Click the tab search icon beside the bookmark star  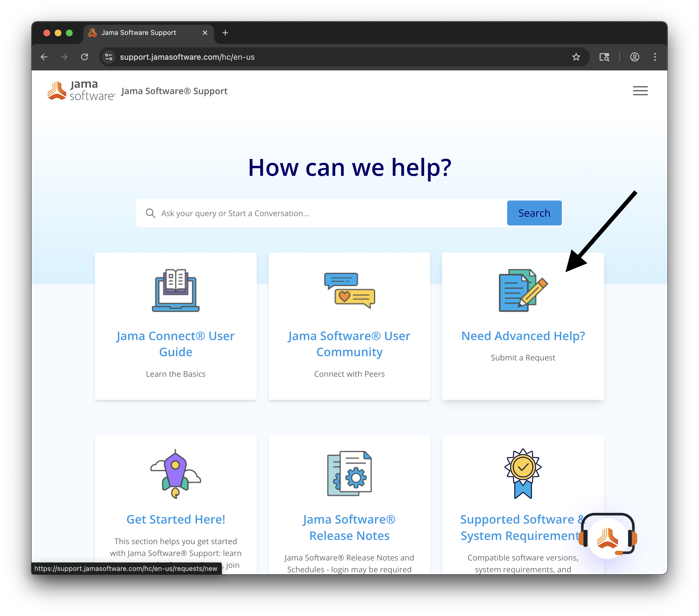604,57
